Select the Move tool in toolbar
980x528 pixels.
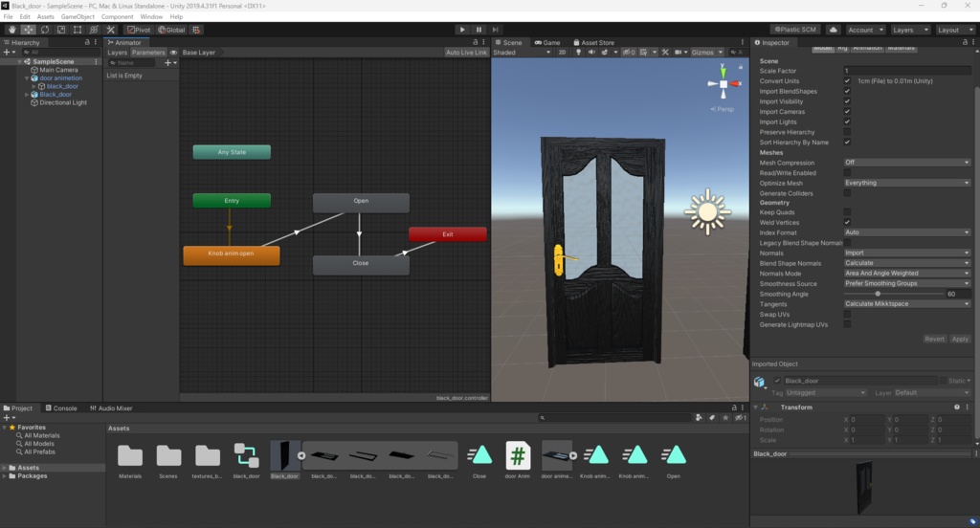28,30
